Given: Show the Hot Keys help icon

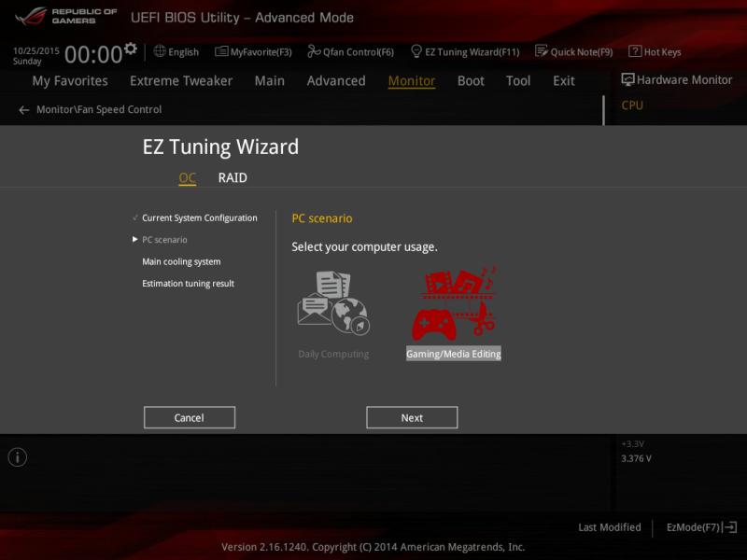Looking at the screenshot, I should click(635, 51).
